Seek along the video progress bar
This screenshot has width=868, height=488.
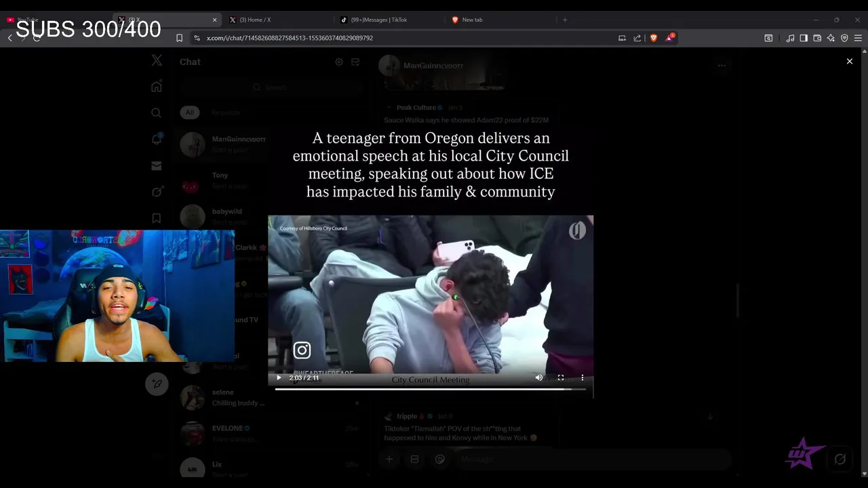click(x=430, y=389)
